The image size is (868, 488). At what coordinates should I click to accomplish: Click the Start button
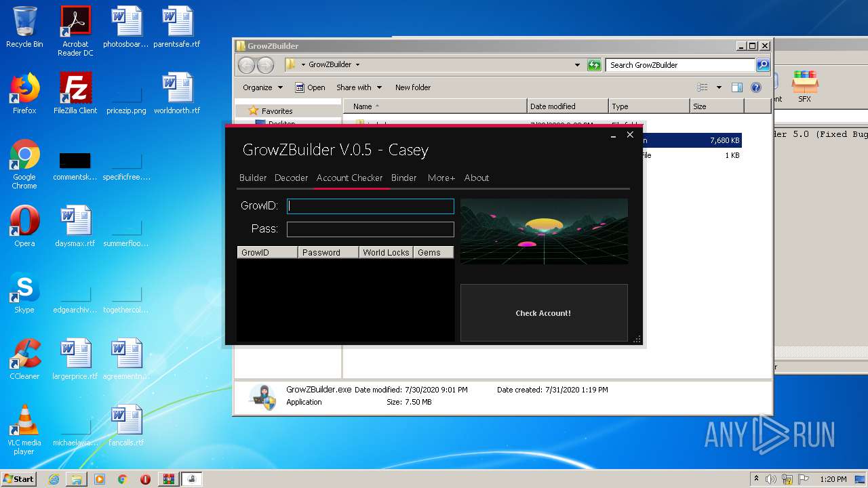19,479
